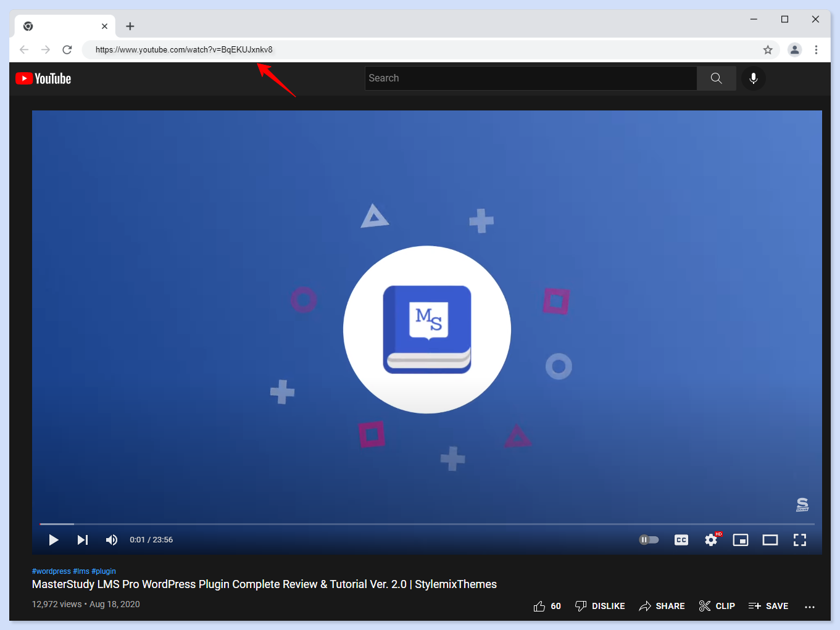Click into the YouTube search field
This screenshot has width=840, height=630.
point(531,78)
